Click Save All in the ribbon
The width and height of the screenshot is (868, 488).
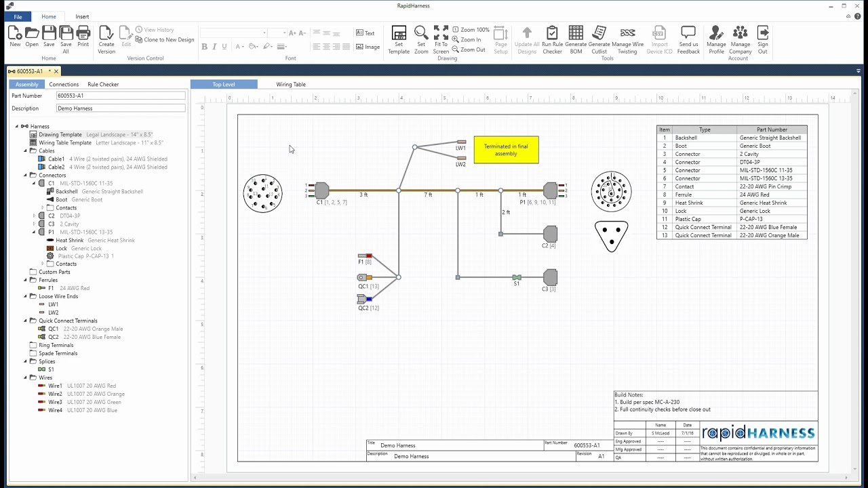tap(66, 39)
